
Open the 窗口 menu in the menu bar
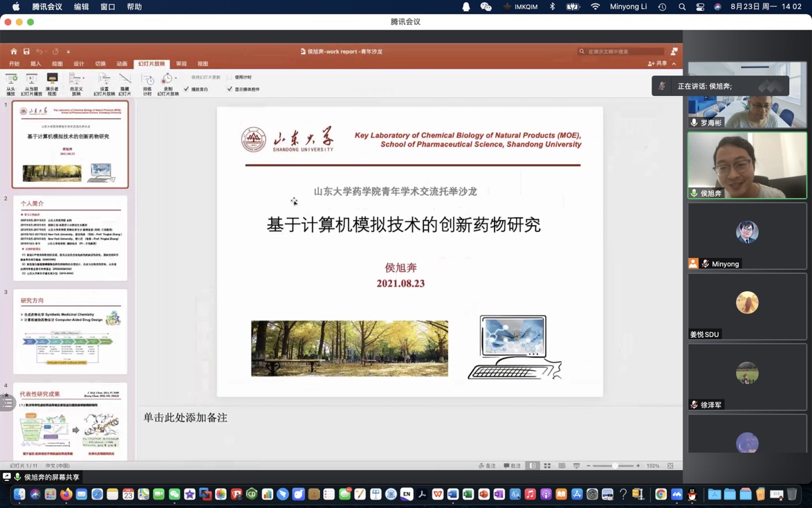(108, 7)
